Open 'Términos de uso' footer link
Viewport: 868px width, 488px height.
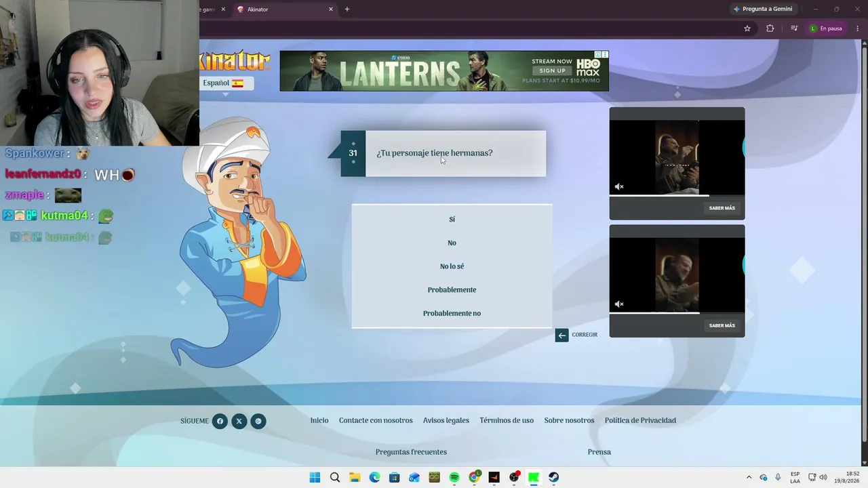tap(507, 421)
